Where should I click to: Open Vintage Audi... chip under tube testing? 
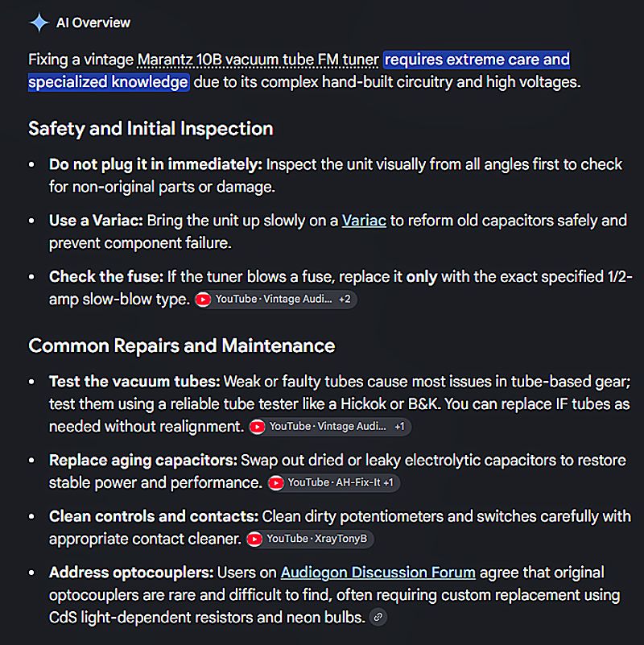point(330,427)
